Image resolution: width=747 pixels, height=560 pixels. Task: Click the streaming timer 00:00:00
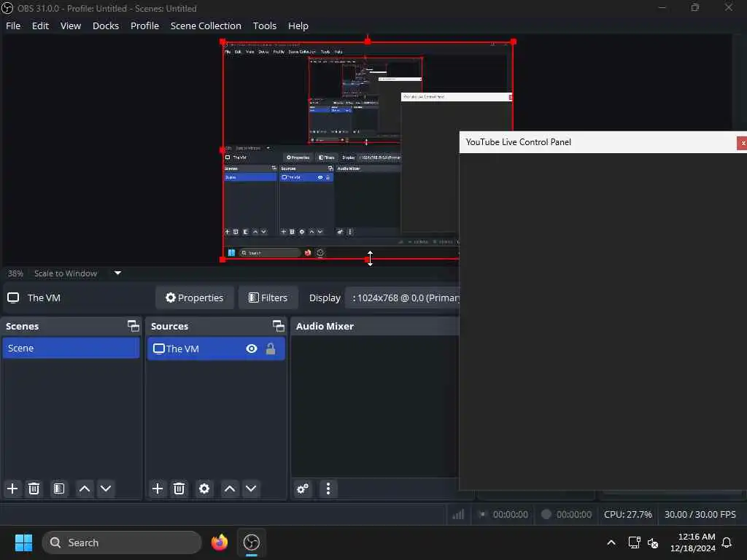coord(510,514)
